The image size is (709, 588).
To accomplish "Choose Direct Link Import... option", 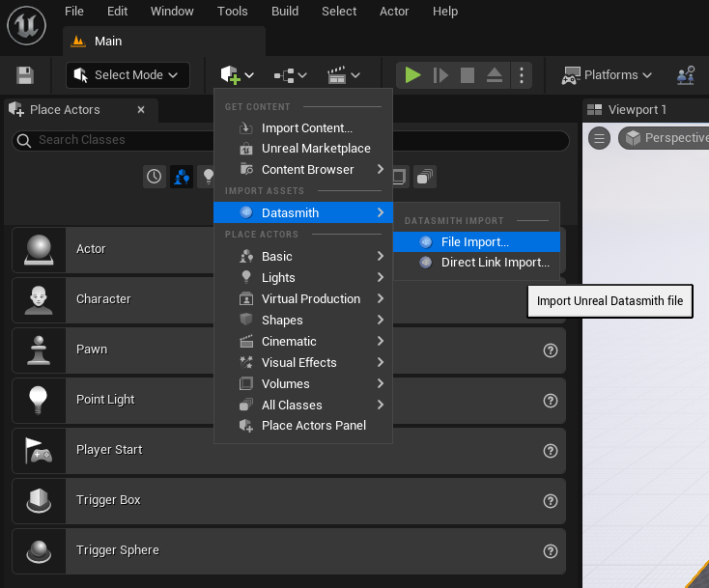I will 476,263.
